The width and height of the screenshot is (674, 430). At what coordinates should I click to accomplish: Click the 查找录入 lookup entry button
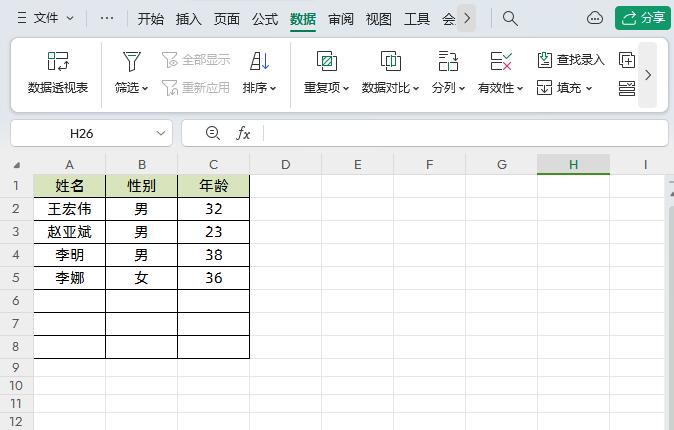pos(571,60)
